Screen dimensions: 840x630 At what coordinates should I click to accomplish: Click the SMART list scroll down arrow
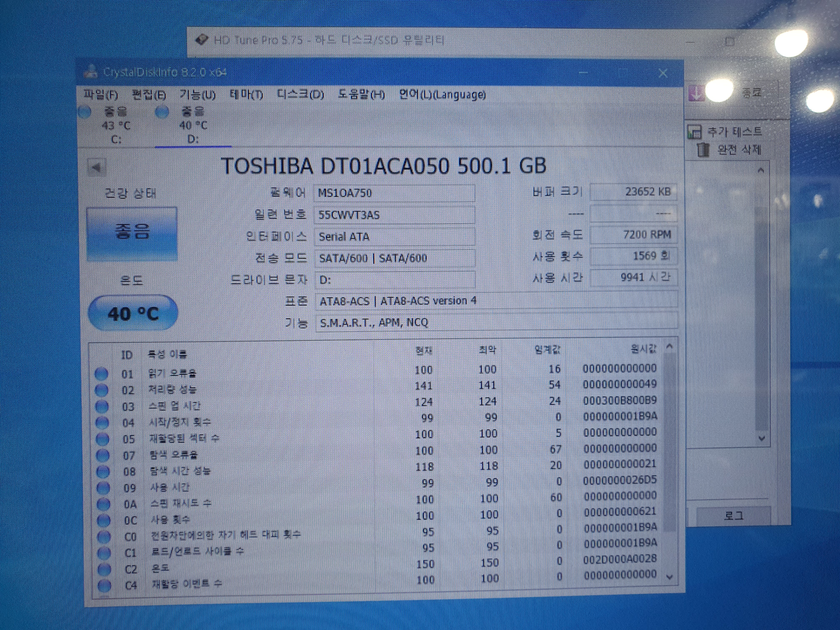click(670, 577)
